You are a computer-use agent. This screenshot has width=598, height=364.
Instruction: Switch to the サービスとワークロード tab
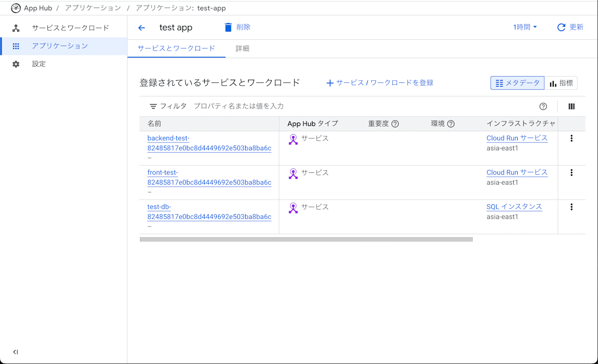176,48
